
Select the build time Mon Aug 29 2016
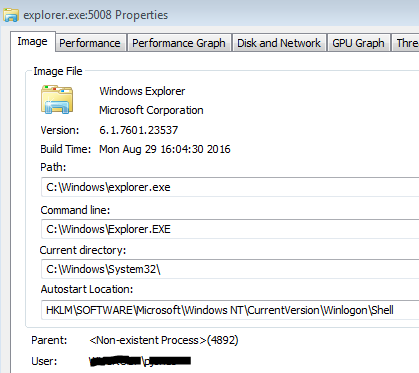tap(165, 149)
